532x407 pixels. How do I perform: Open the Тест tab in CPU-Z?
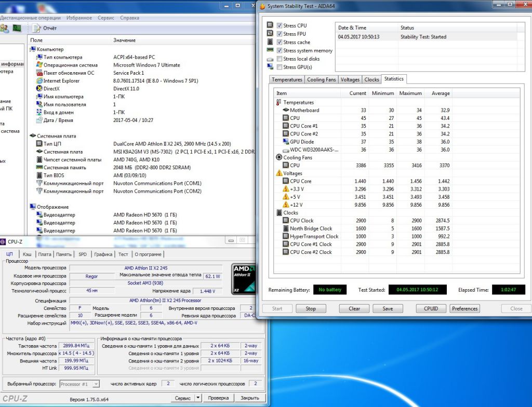(123, 254)
